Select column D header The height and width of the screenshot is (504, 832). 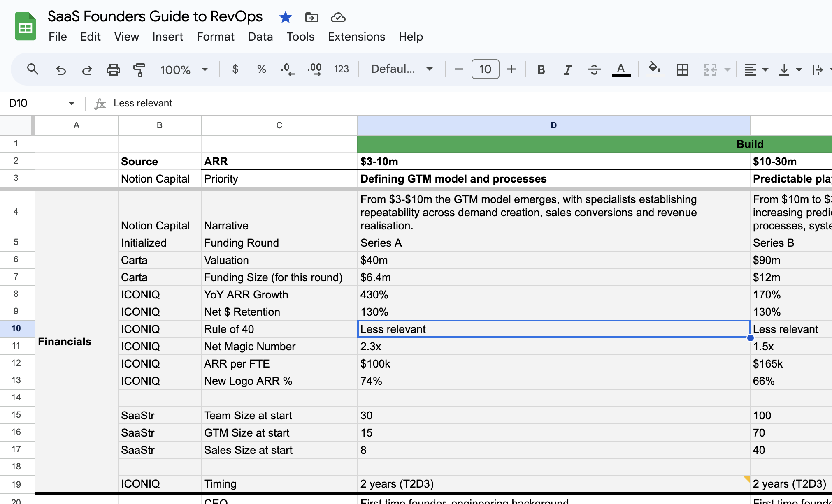point(554,125)
